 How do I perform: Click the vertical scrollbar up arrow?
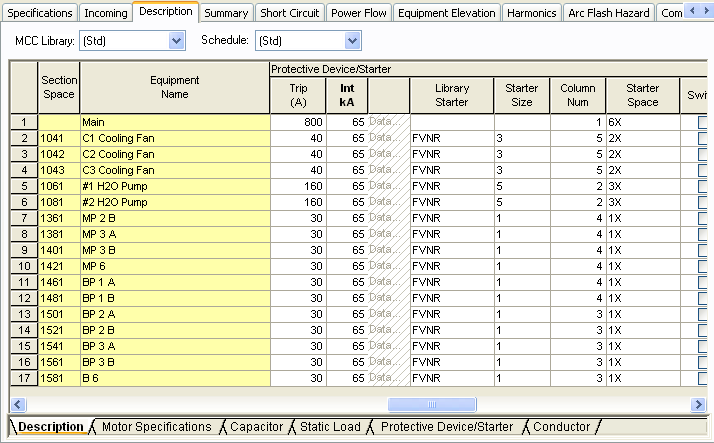click(698, 68)
